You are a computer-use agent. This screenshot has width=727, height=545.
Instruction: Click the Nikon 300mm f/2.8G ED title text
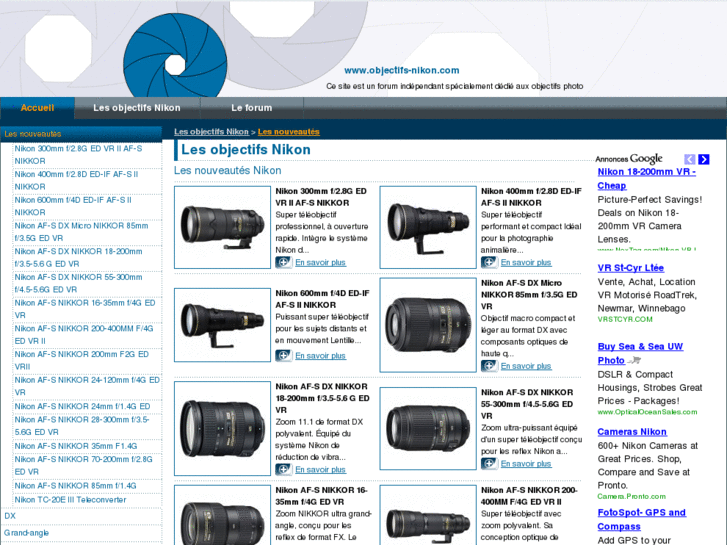(x=321, y=197)
